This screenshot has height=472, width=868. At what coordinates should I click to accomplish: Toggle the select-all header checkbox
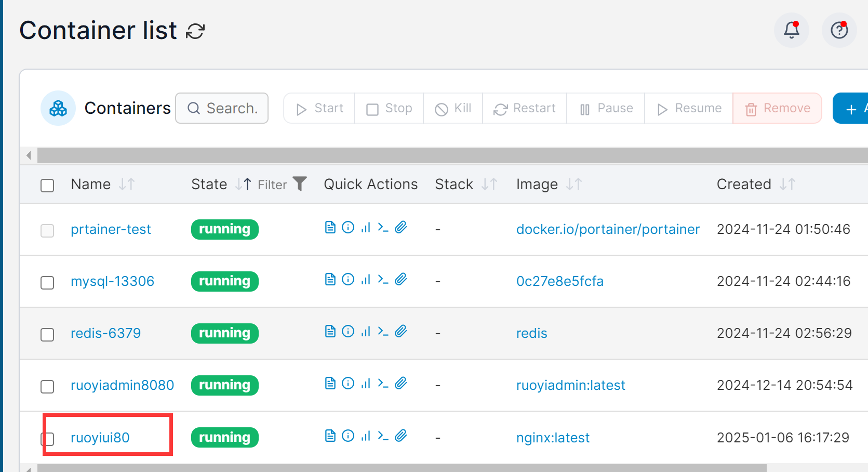pos(47,186)
